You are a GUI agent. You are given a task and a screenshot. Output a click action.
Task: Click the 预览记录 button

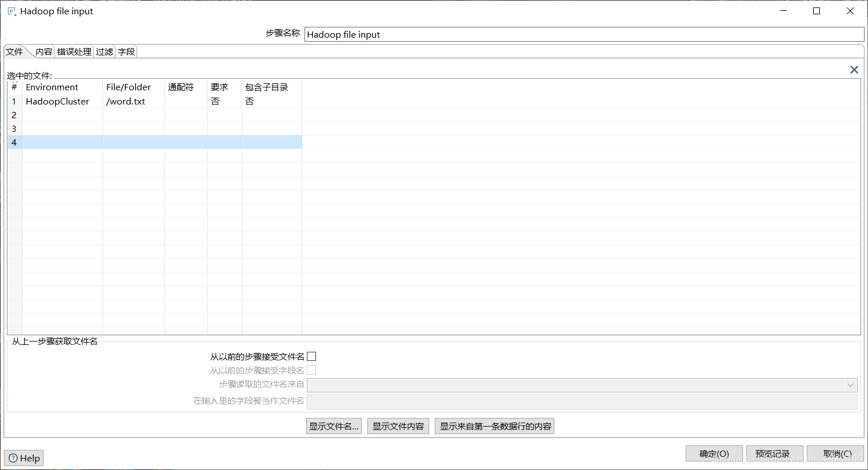click(x=775, y=453)
